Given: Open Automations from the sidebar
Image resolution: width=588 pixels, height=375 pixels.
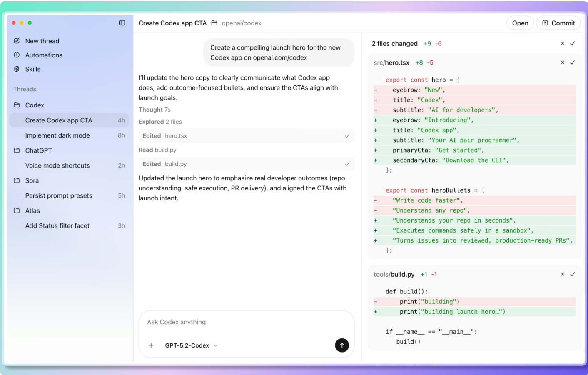Looking at the screenshot, I should coord(43,55).
